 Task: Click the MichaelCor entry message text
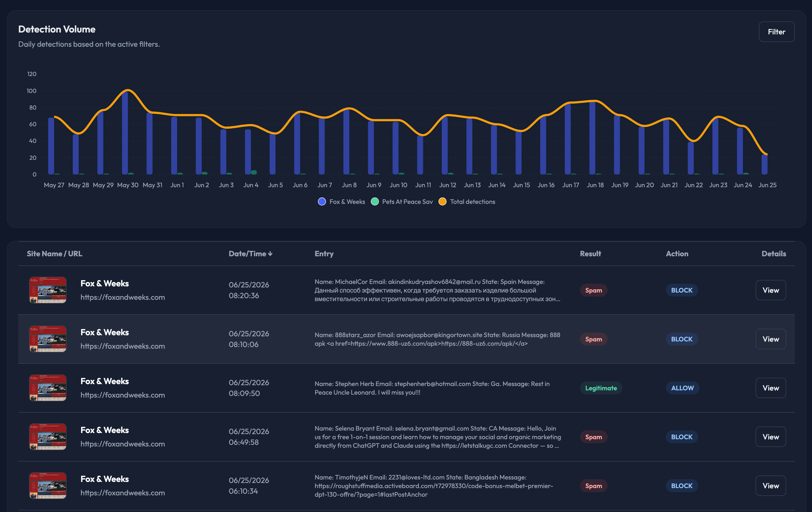pos(437,290)
